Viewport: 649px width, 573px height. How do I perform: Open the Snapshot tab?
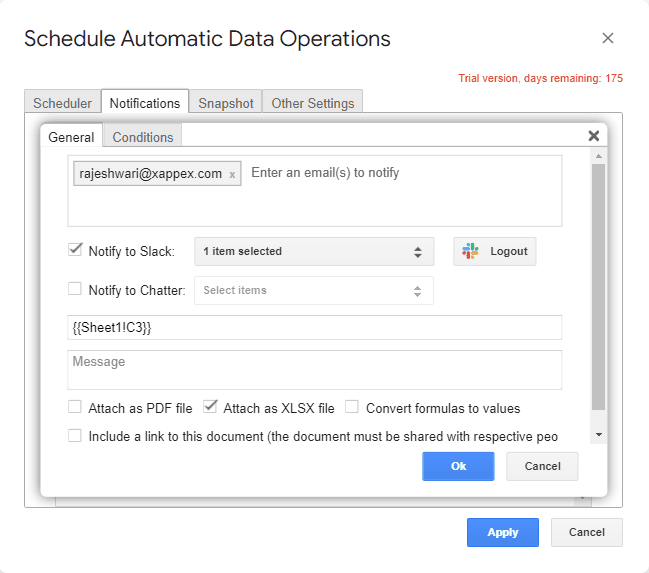(x=225, y=103)
